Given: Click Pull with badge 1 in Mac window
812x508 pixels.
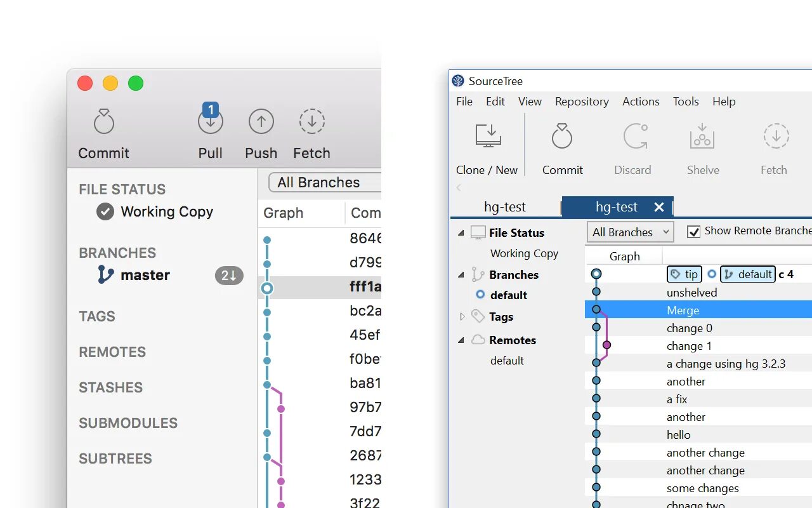Looking at the screenshot, I should pyautogui.click(x=210, y=119).
